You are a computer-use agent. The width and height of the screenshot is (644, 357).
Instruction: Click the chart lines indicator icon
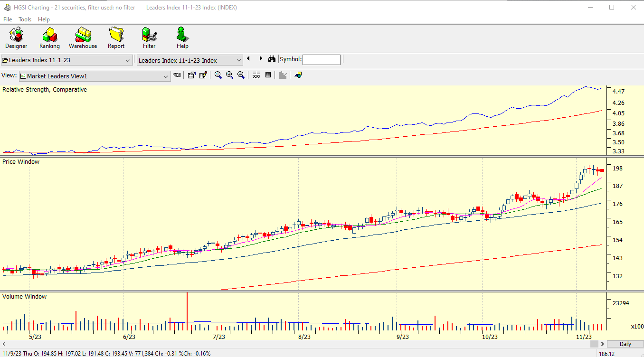click(256, 75)
